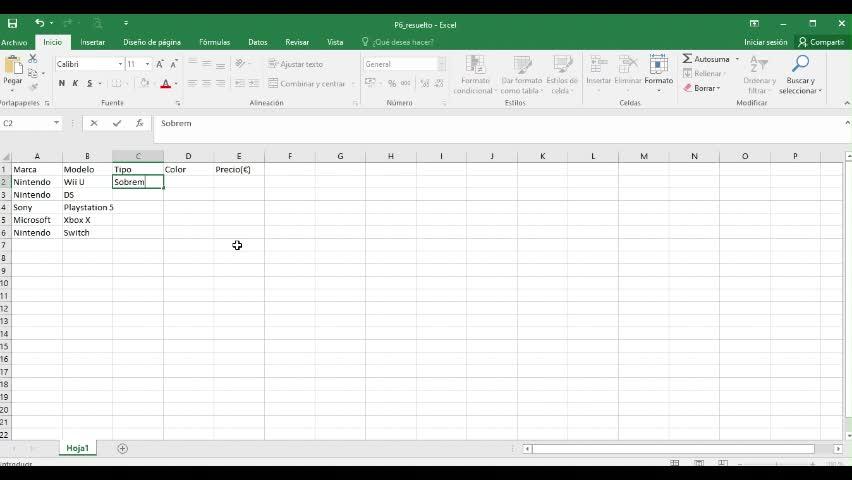Viewport: 852px width, 480px height.
Task: Click Ajustar texto wrap text button
Action: coord(296,64)
